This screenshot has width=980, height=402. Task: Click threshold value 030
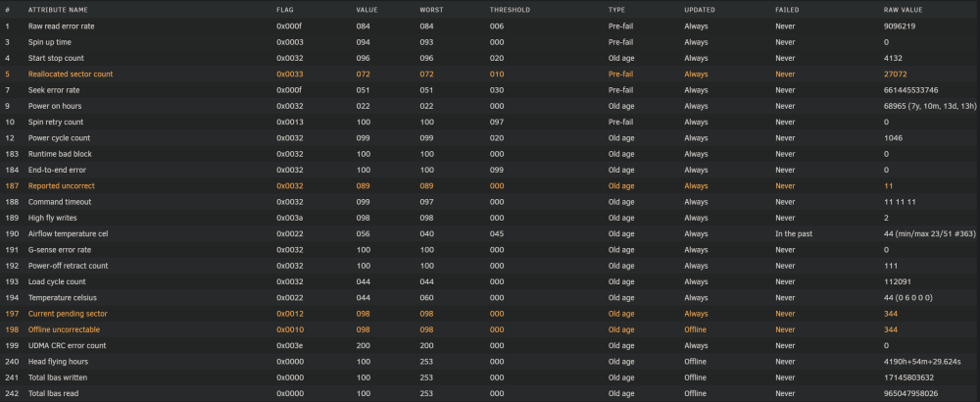[x=497, y=90]
